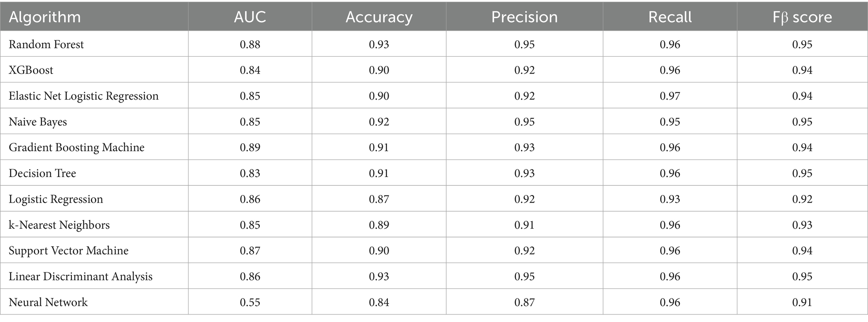
Task: Click the Algorithm column header
Action: (x=44, y=17)
